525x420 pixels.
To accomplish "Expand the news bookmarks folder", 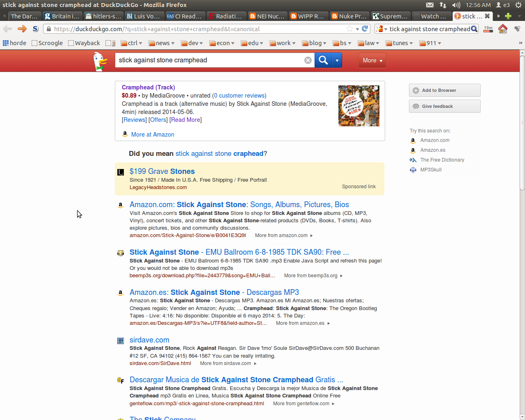I will pyautogui.click(x=162, y=43).
